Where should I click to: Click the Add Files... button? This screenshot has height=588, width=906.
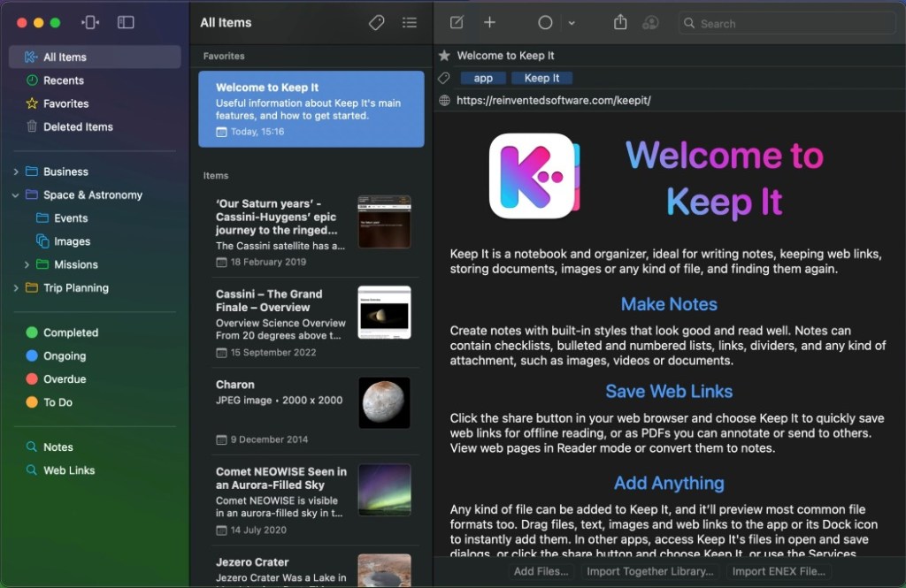click(x=541, y=571)
